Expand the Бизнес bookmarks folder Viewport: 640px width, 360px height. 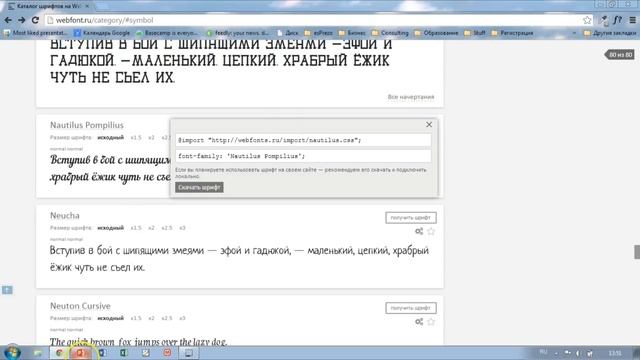click(352, 33)
